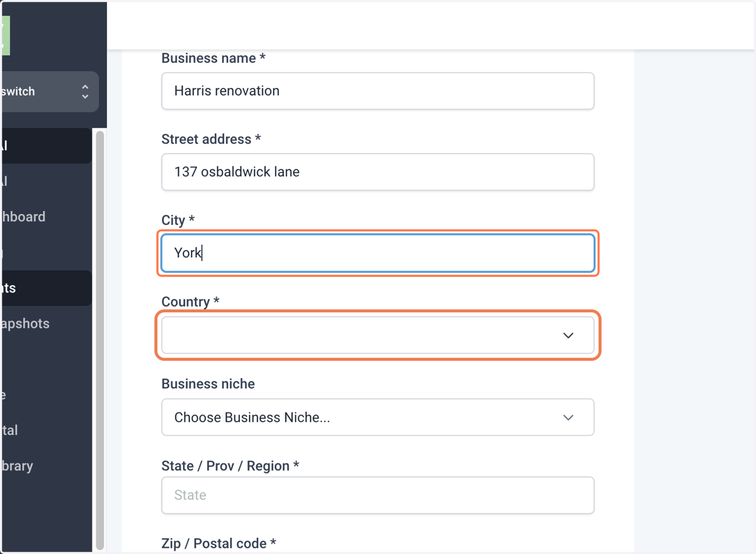
Task: Open the Snapshots sidebar item
Action: coord(45,324)
